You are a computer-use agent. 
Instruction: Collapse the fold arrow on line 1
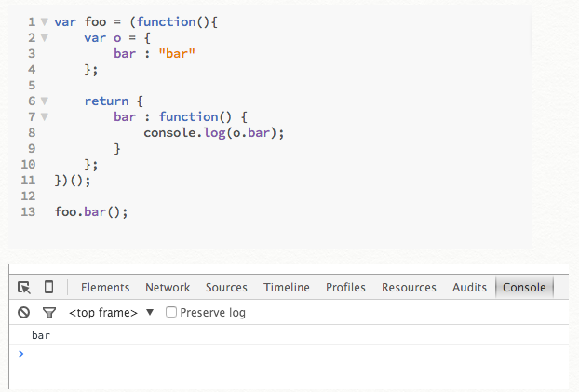click(45, 21)
